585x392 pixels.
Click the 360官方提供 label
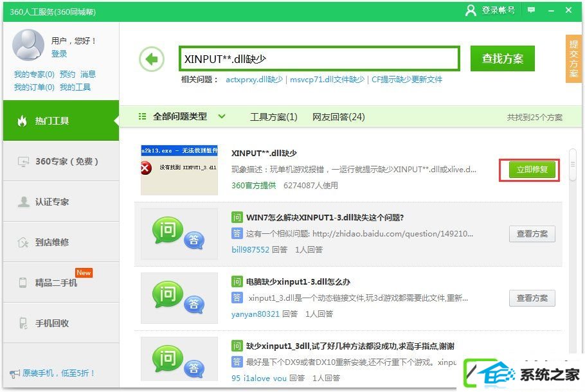[254, 185]
